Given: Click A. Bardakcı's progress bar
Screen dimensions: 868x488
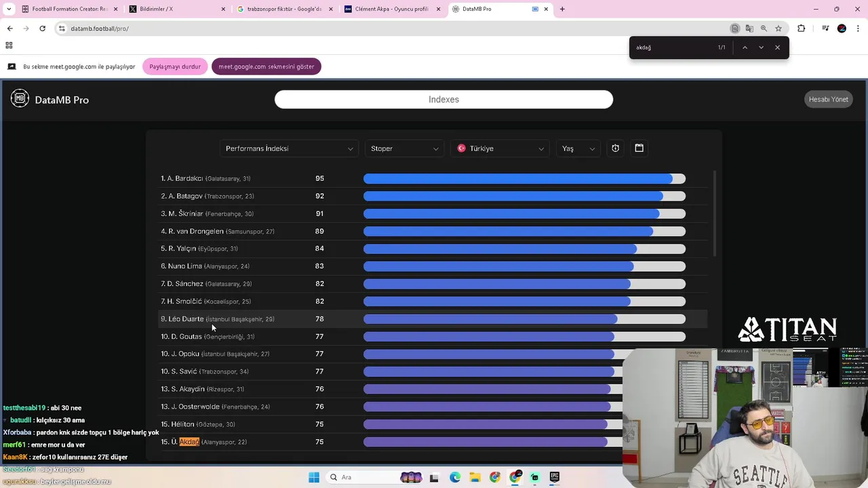Looking at the screenshot, I should [x=524, y=178].
